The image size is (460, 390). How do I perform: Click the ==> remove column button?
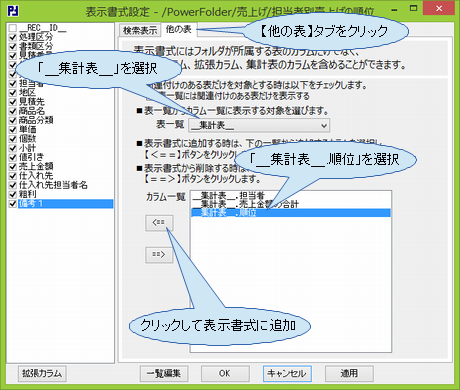(159, 255)
